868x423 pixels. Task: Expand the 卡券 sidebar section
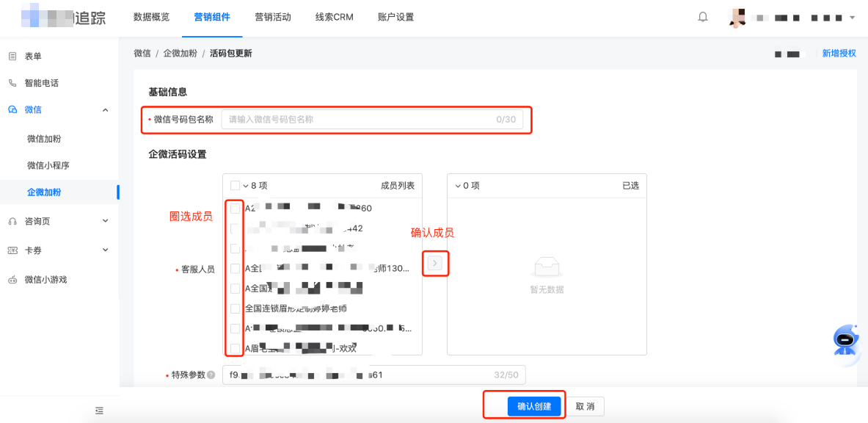[104, 248]
